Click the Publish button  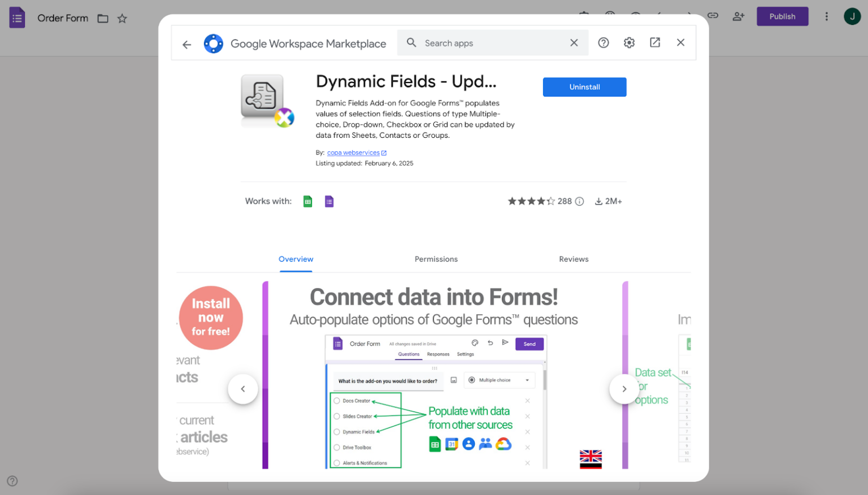(x=782, y=16)
